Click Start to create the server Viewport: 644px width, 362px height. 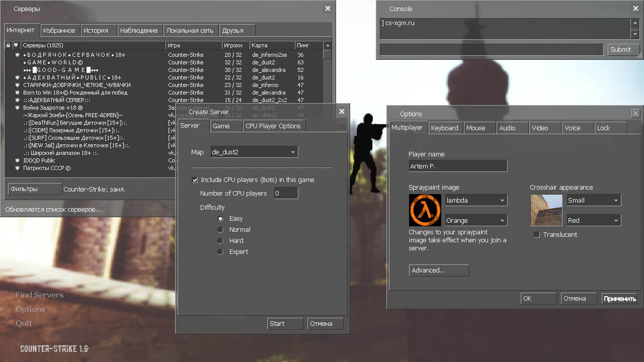285,323
